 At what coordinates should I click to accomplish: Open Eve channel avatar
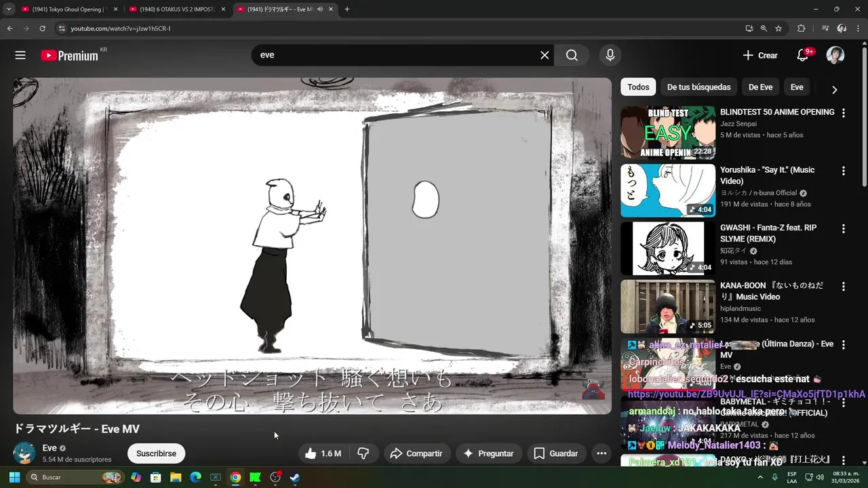25,453
